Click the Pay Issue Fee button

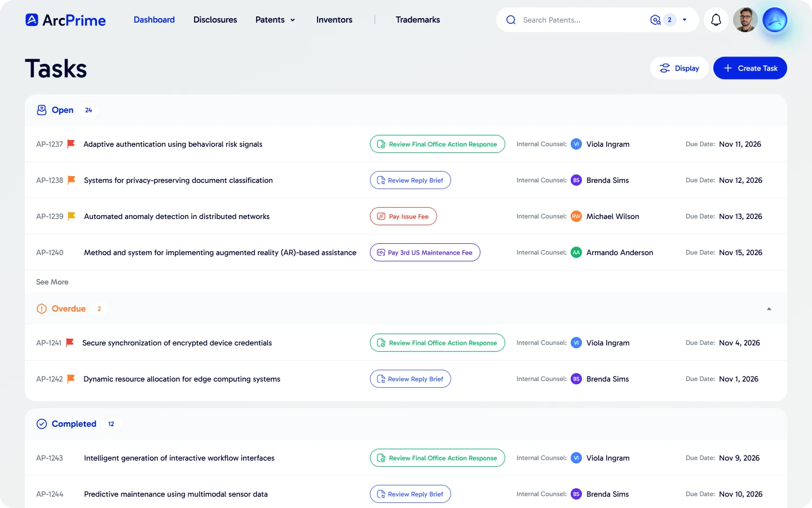[403, 216]
